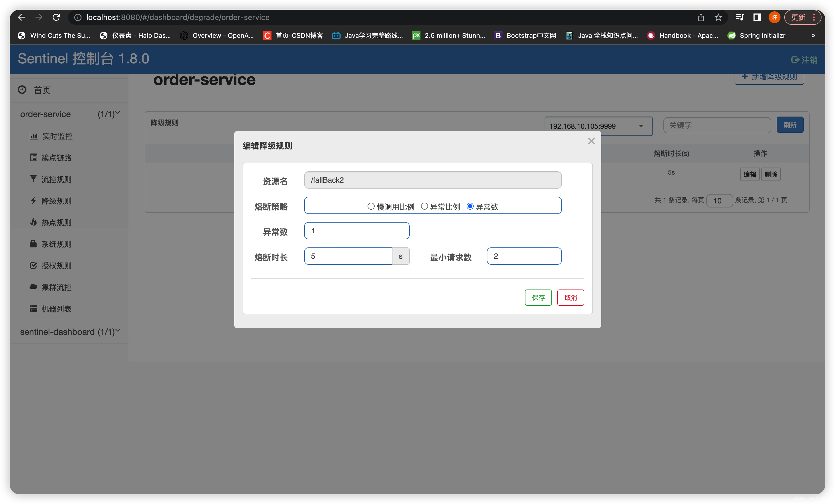Click the media control playlist icon

[739, 17]
